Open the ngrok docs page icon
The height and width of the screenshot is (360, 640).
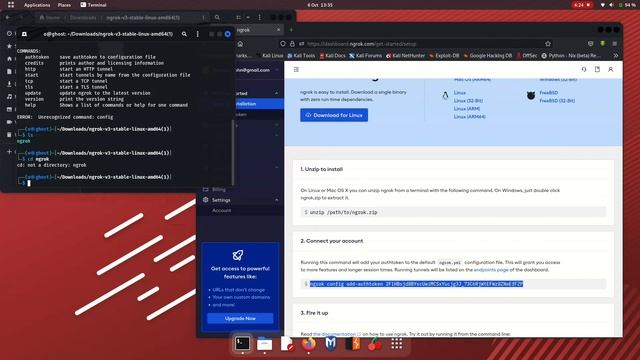[x=597, y=69]
